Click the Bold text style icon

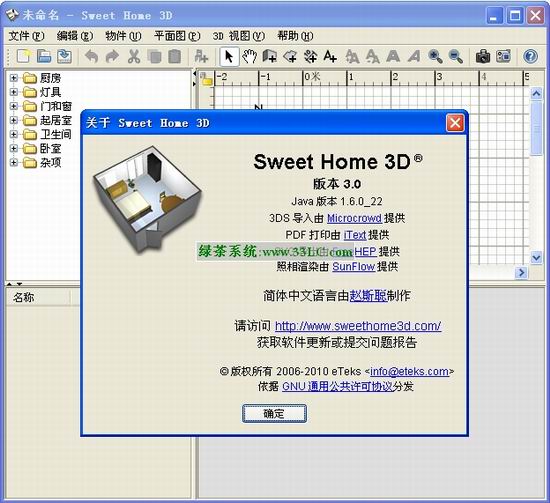point(393,56)
